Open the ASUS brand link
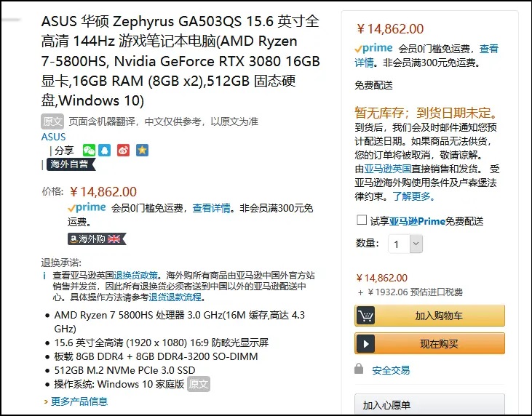Image resolution: width=532 pixels, height=416 pixels. click(53, 137)
